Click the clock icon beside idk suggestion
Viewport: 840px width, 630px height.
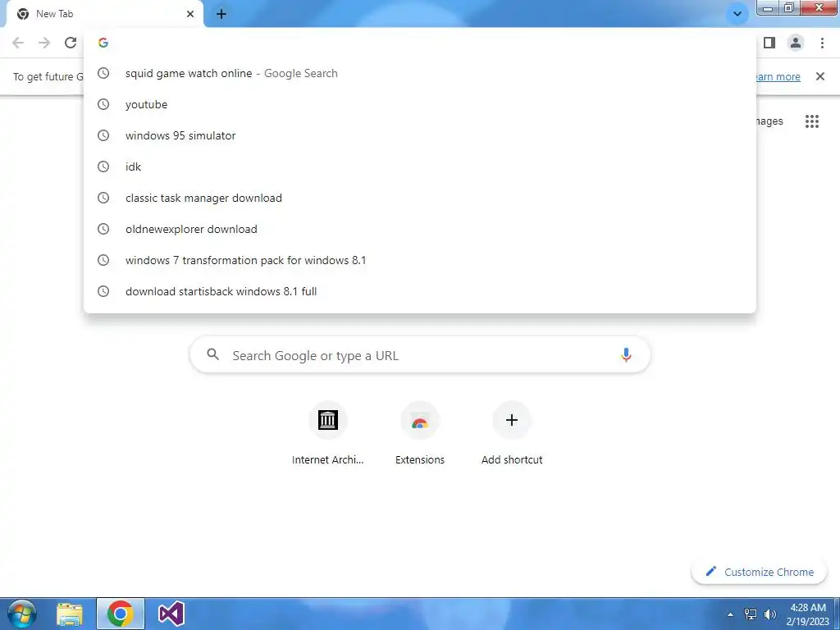(x=103, y=167)
